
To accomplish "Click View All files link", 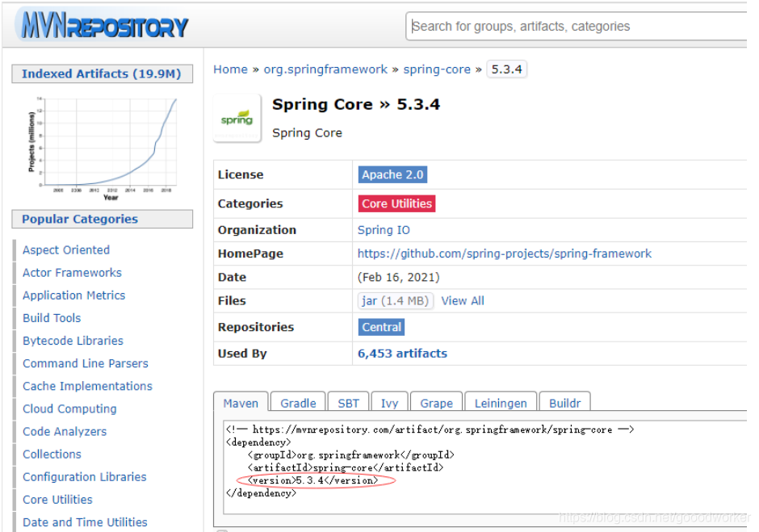I will (463, 301).
